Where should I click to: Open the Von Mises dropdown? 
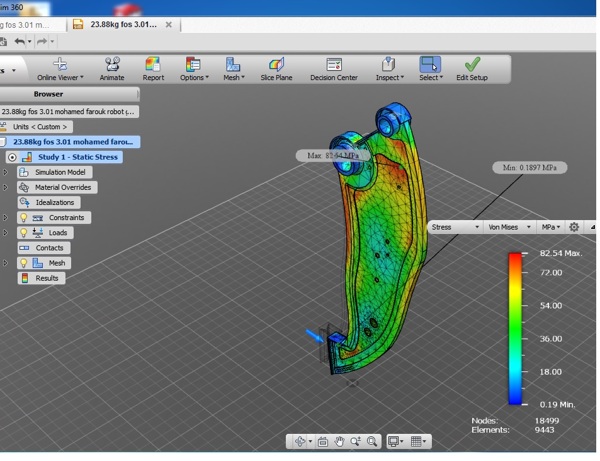[510, 227]
